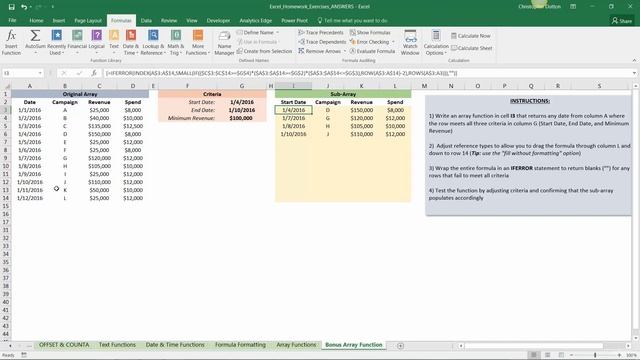Viewport: 640px width, 360px height.
Task: Open Calculation Options menu
Action: click(436, 42)
